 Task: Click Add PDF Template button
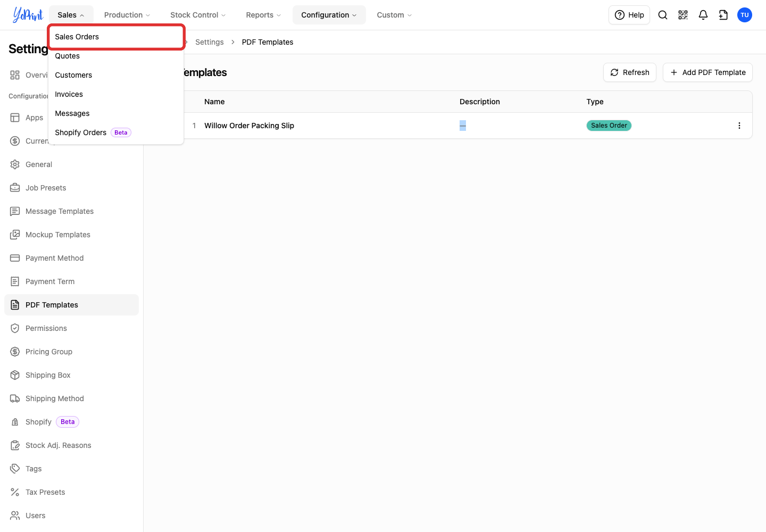tap(707, 72)
